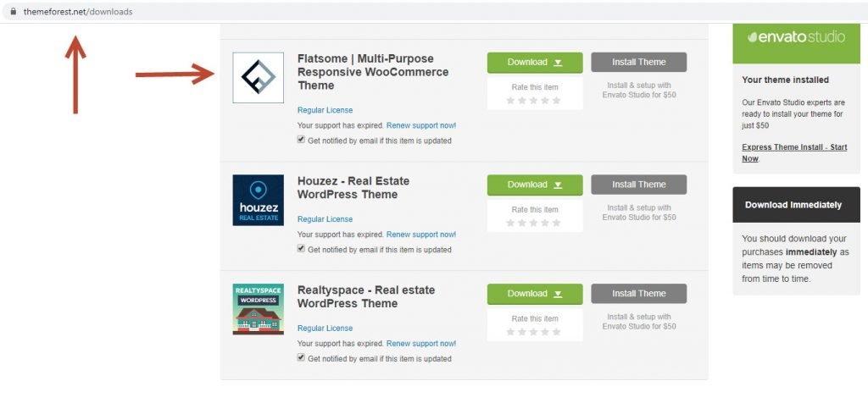Click 'You should download your purchases immediately' paragraph

pos(795,259)
